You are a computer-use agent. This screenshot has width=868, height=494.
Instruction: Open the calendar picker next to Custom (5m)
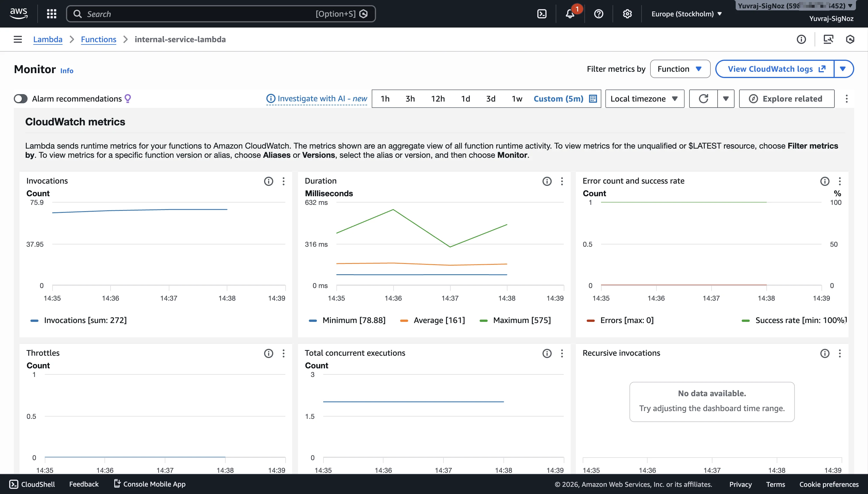pos(592,98)
